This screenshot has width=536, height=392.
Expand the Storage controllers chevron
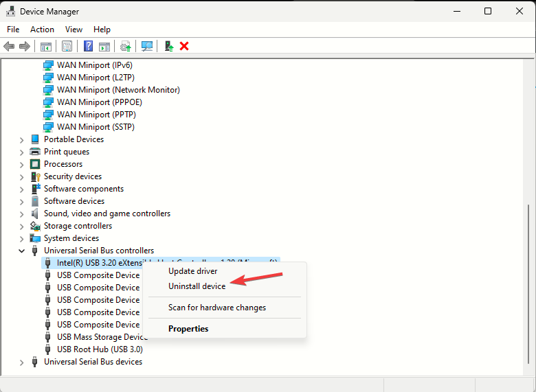21,226
